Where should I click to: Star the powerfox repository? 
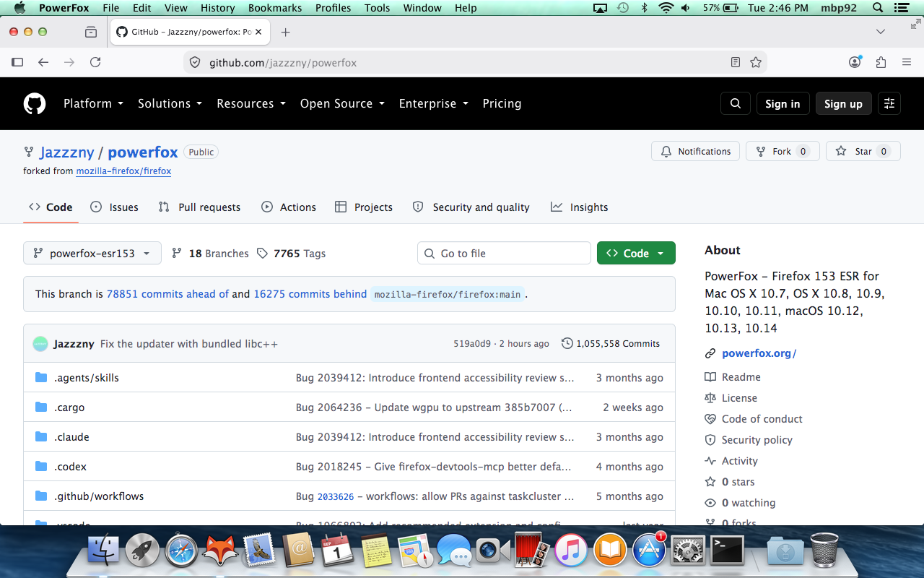[x=863, y=151]
